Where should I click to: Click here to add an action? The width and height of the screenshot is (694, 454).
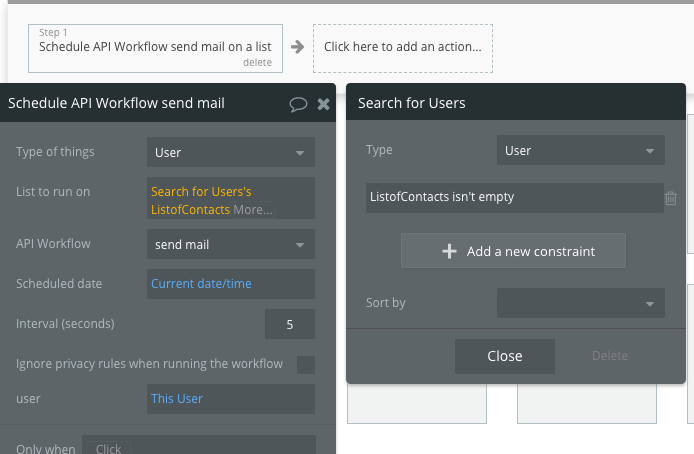pos(402,46)
